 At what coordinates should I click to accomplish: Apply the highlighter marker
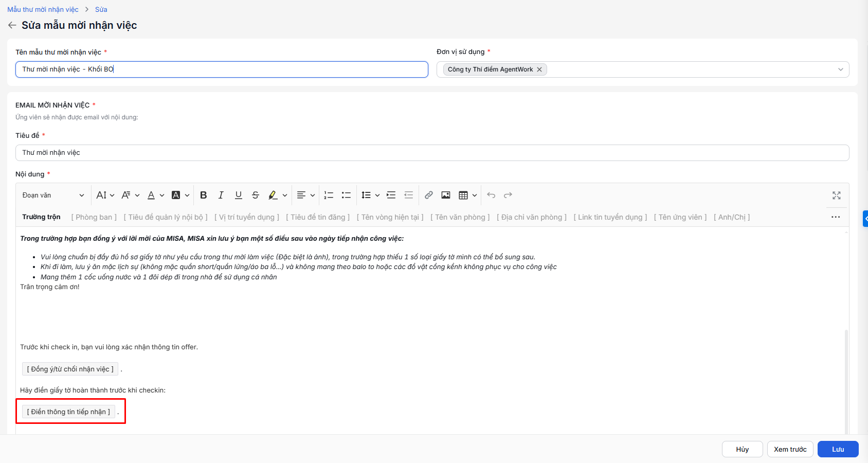point(273,195)
